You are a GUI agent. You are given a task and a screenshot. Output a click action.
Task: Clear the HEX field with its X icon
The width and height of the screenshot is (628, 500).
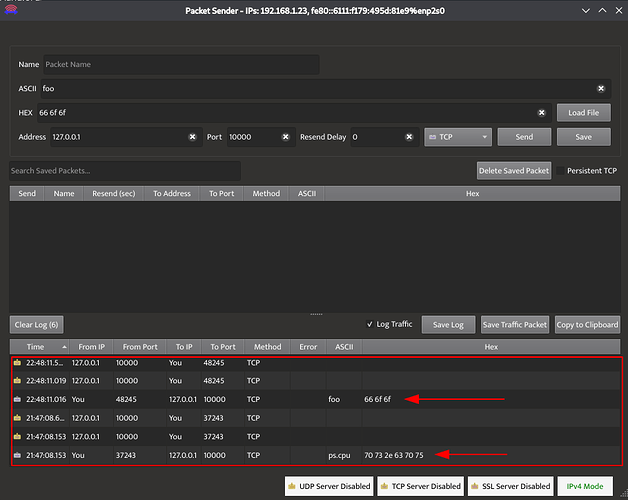coord(542,113)
